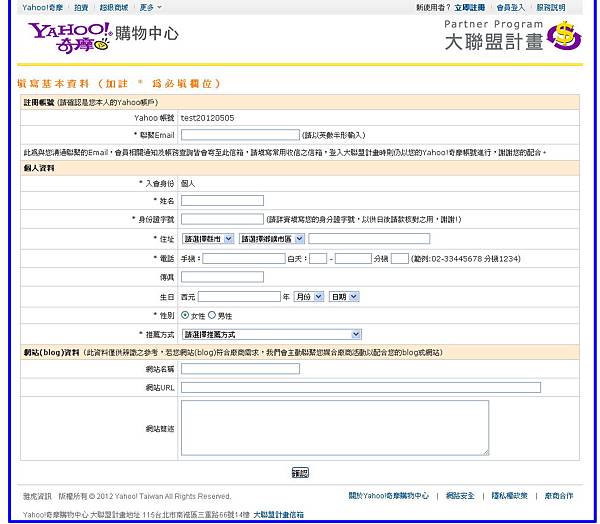Select the 男性 radio button

(x=212, y=315)
